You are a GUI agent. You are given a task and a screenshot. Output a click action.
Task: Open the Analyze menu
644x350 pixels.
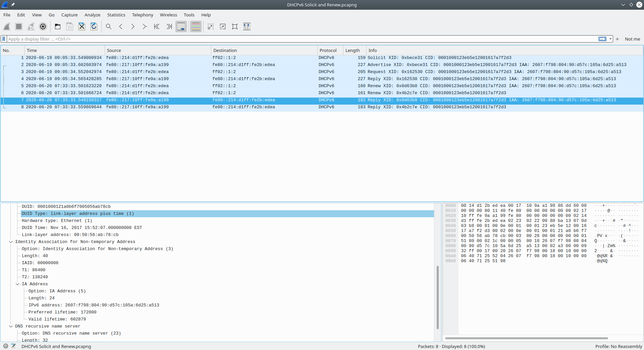point(92,15)
